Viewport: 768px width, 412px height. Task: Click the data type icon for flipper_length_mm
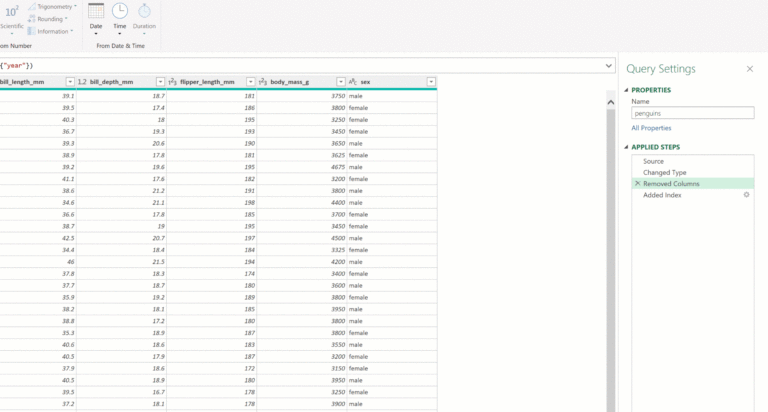173,82
